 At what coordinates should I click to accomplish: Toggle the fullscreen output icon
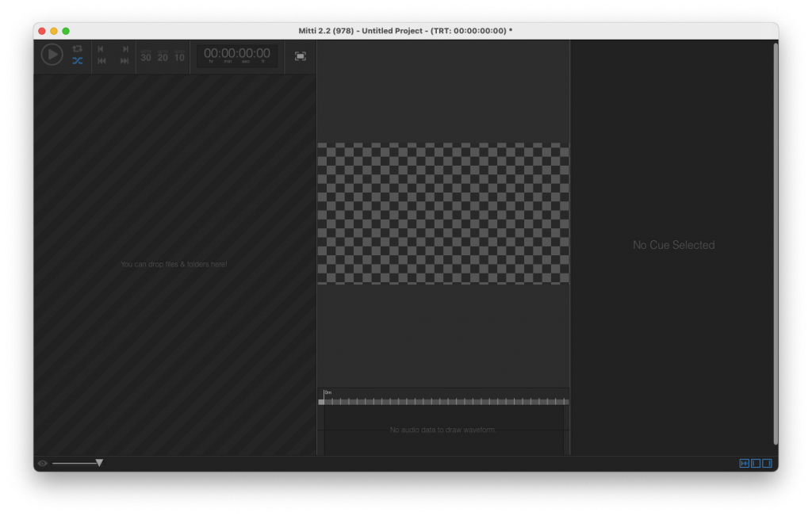tap(301, 56)
